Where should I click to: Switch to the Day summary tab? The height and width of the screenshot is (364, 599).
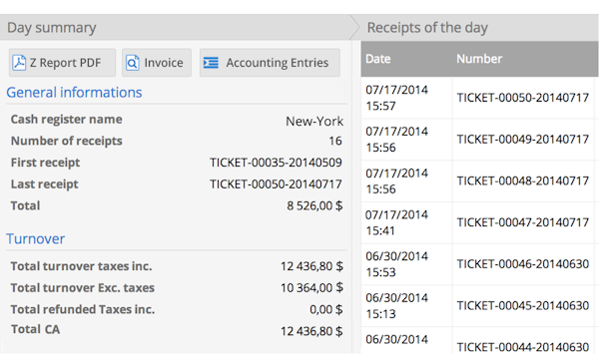[52, 28]
